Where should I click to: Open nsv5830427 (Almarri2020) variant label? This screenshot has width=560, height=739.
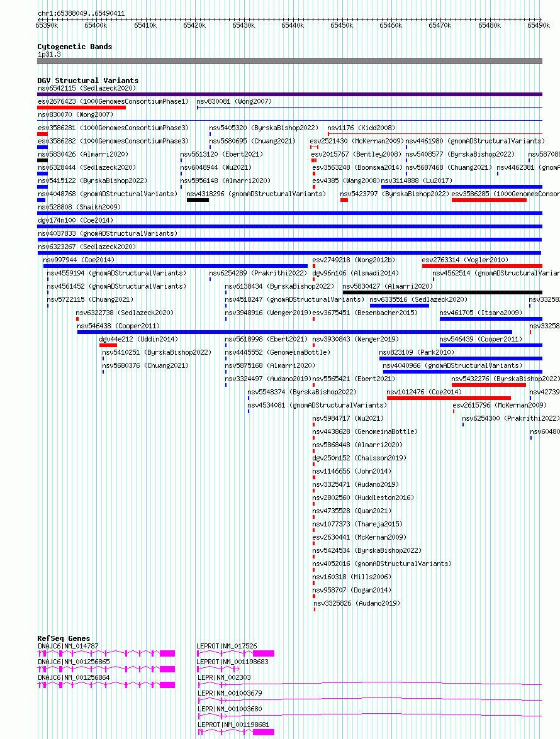[x=388, y=286]
